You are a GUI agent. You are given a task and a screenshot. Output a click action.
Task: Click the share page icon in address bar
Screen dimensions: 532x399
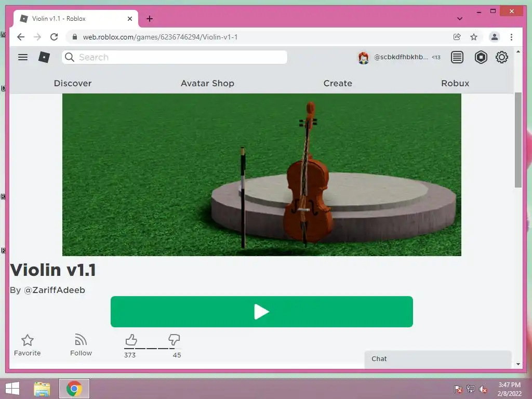457,37
